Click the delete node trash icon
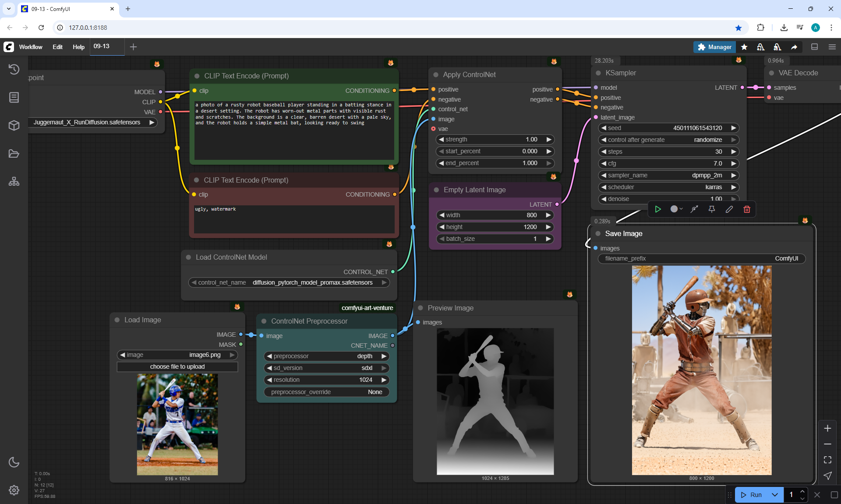The width and height of the screenshot is (841, 504). (x=747, y=209)
